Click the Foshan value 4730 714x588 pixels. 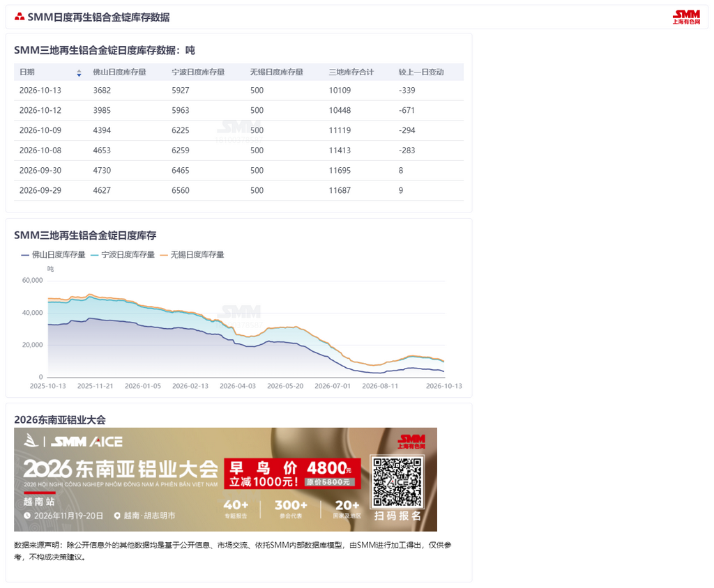coord(102,170)
